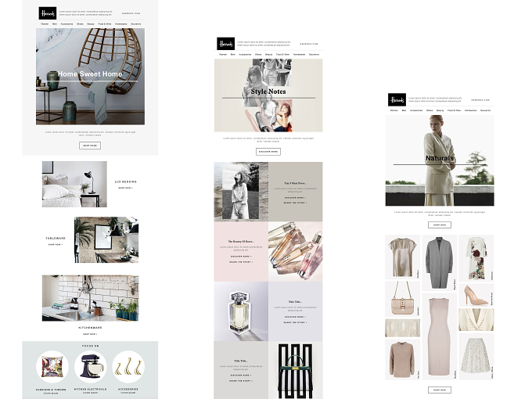The image size is (532, 399).
Task: Open the Style Notes hero image
Action: pyautogui.click(x=268, y=95)
